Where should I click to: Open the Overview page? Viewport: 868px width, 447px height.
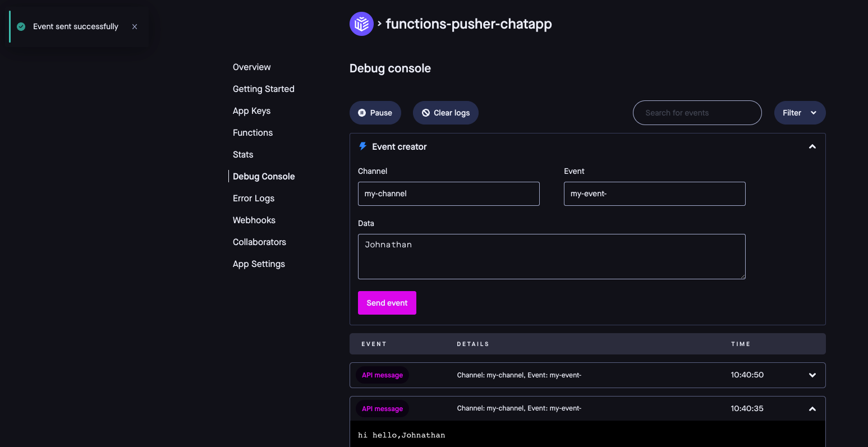click(251, 67)
